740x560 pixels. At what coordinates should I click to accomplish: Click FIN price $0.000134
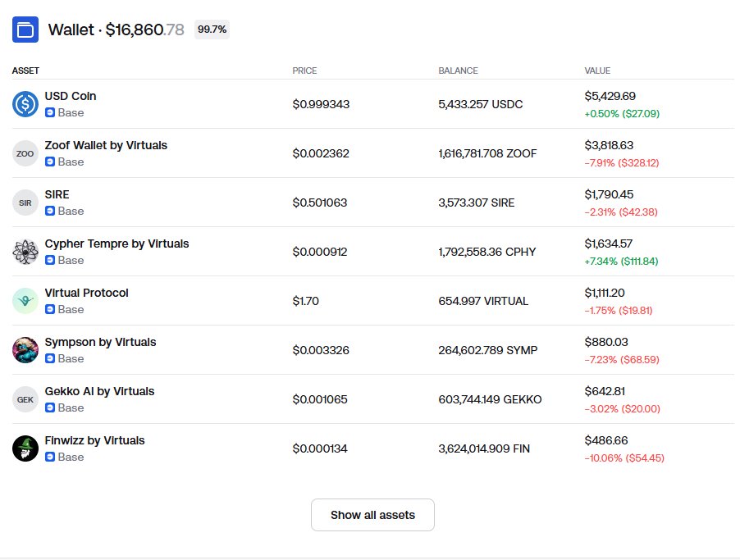(320, 448)
